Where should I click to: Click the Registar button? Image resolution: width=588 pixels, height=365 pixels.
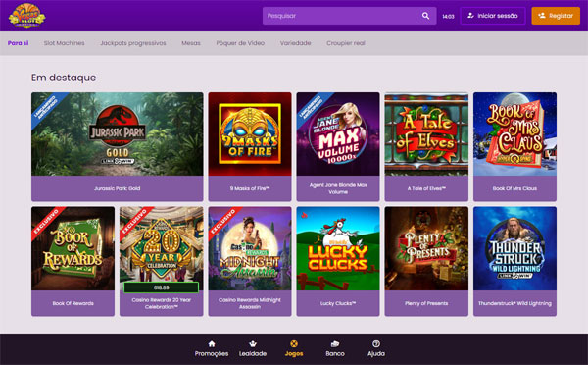coord(556,16)
